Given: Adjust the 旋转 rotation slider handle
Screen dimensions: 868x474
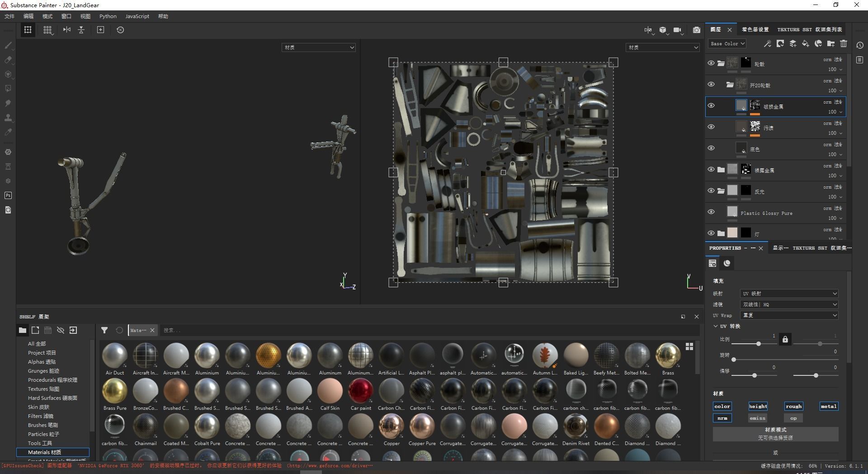Looking at the screenshot, I should pyautogui.click(x=734, y=360).
